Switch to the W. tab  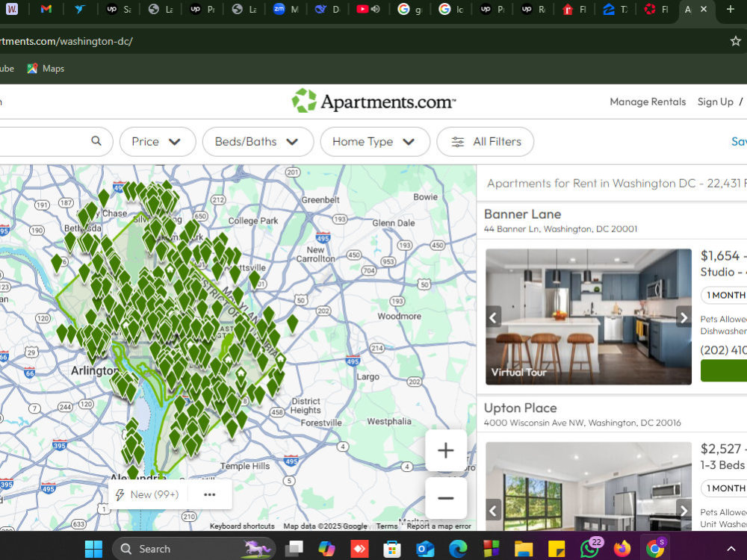point(12,9)
